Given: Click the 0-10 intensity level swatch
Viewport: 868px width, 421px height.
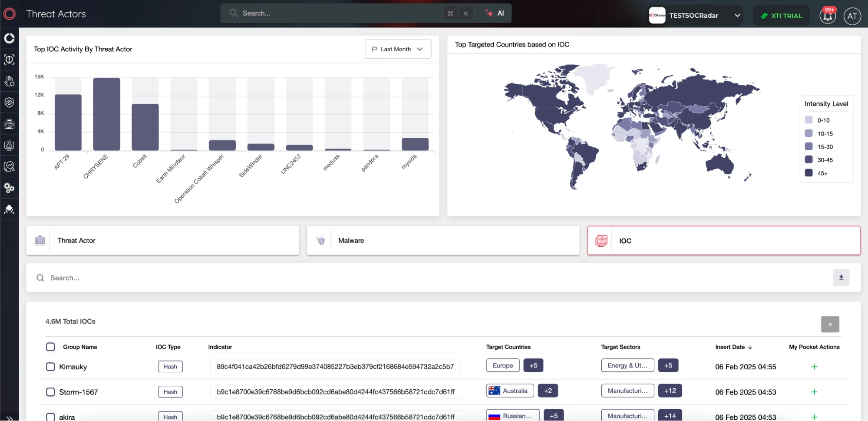Looking at the screenshot, I should tap(809, 120).
